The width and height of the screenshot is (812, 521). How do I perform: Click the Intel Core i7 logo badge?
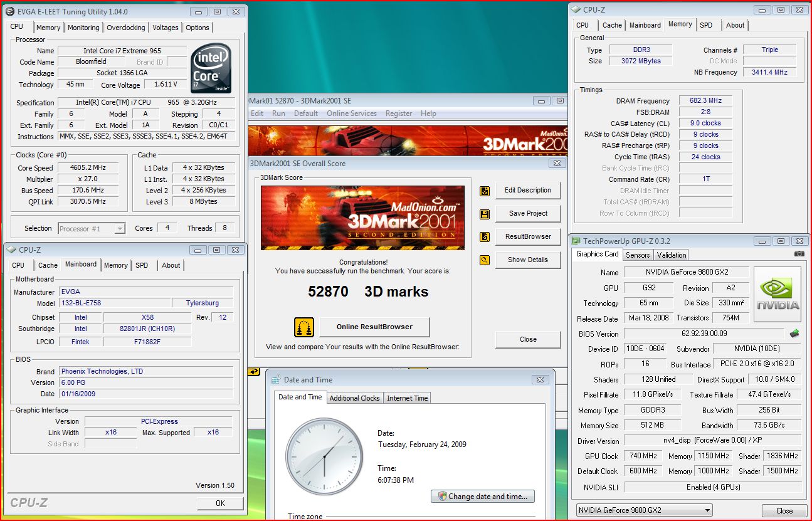(211, 68)
